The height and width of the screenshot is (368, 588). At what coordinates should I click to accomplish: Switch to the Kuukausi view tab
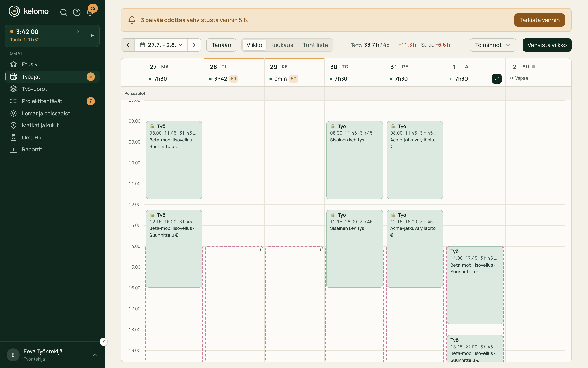click(282, 45)
